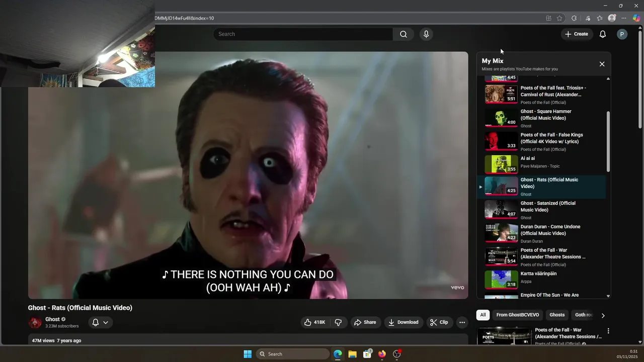Viewport: 644px width, 362px height.
Task: Click the Create button
Action: tap(577, 34)
